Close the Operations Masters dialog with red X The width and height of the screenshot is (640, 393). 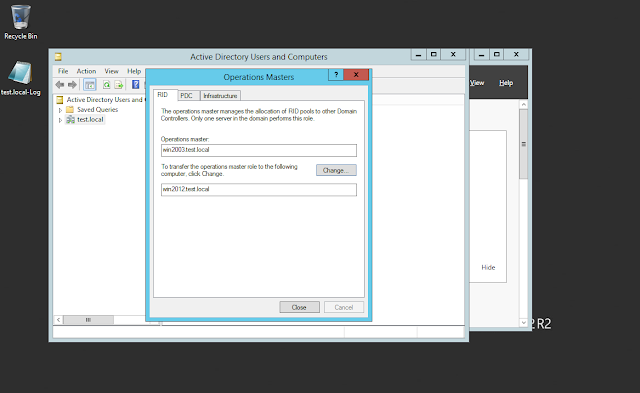[x=356, y=74]
